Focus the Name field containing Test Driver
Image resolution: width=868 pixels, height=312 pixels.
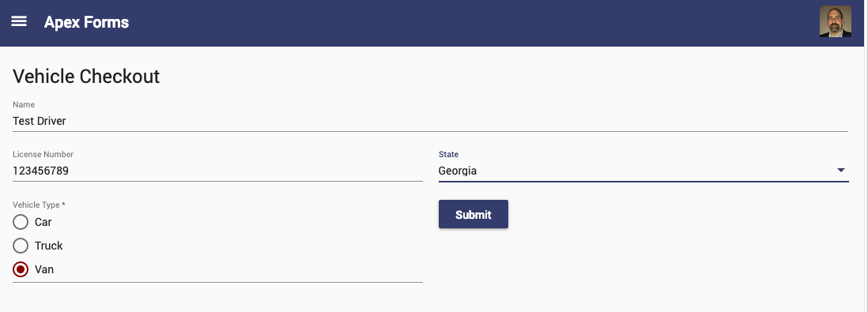coord(430,121)
